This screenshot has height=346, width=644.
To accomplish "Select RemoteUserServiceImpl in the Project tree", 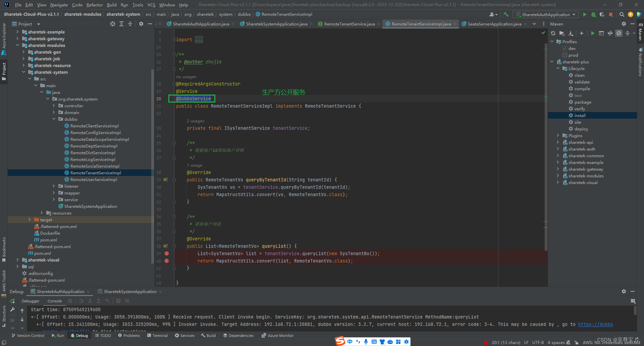I will [94, 179].
